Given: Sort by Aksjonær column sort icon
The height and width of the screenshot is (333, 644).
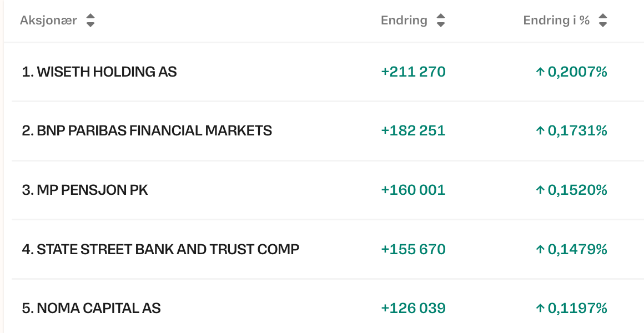Looking at the screenshot, I should tap(90, 21).
